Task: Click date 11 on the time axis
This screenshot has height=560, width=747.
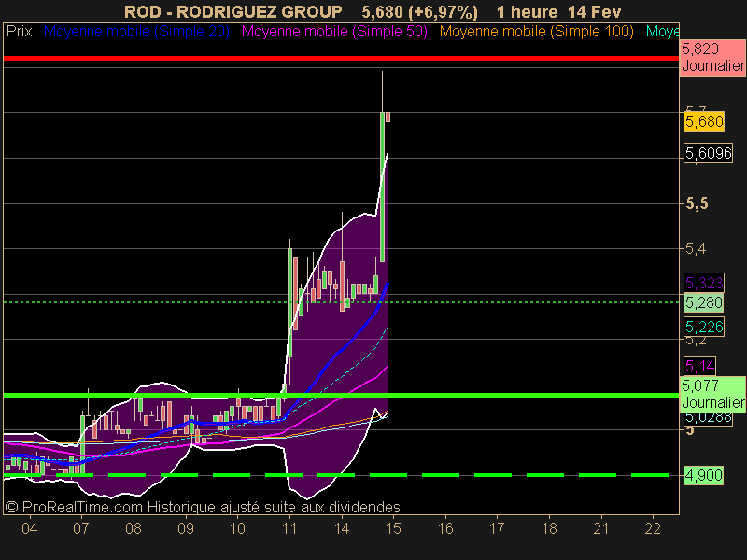Action: (x=289, y=528)
